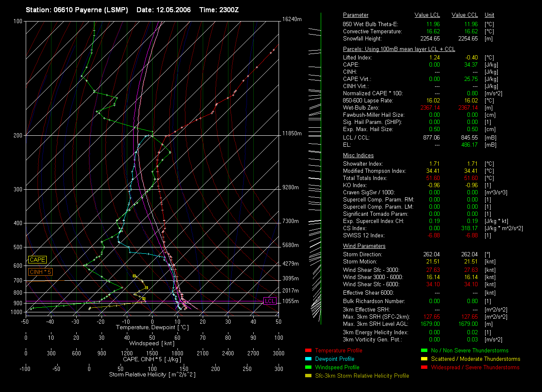This screenshot has height=392, width=542.
Task: Click the magenta LCL label box
Action: pos(270,301)
